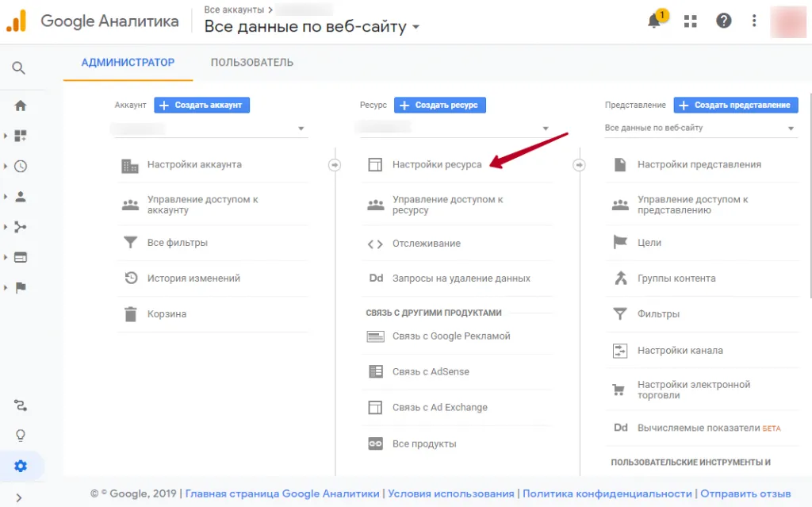Open the three-dot more options menu

click(754, 21)
